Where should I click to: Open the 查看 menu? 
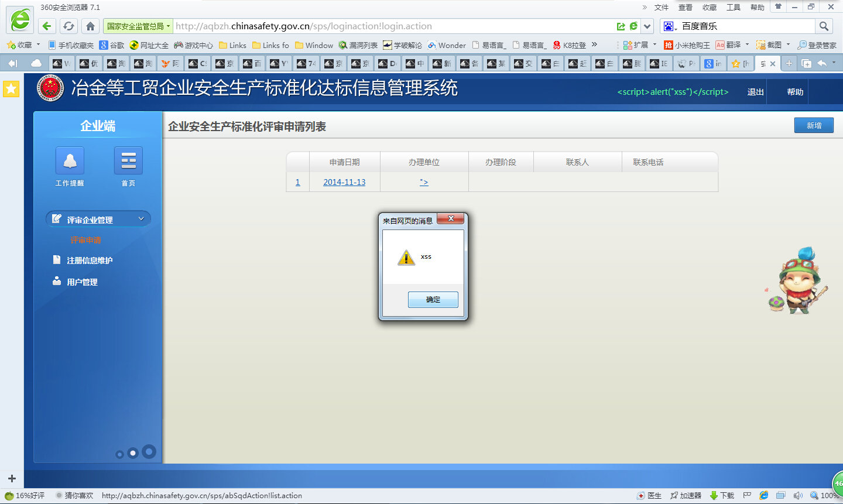(x=686, y=8)
